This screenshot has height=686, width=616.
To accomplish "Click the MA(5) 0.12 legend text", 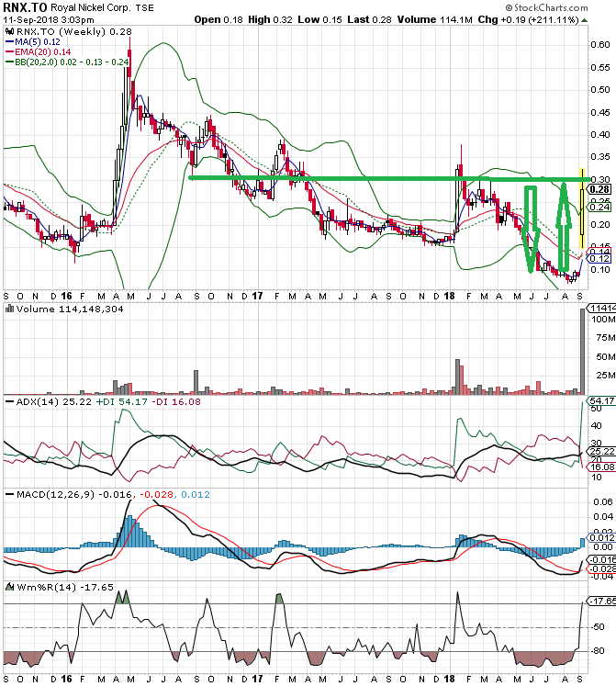I will pyautogui.click(x=38, y=42).
